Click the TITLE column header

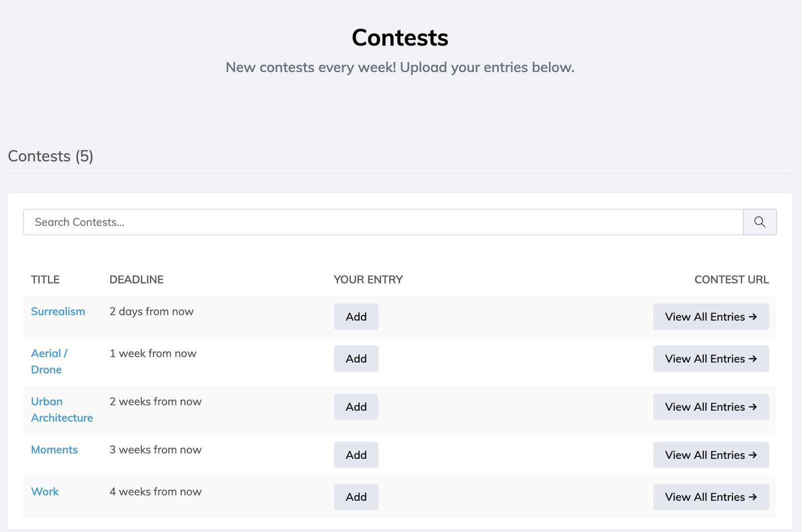coord(45,280)
